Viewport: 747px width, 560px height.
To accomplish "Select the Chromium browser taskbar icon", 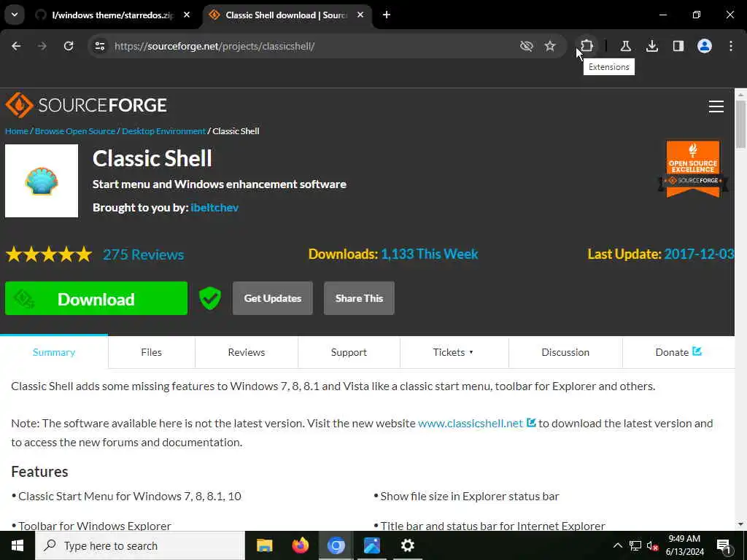I will (336, 545).
